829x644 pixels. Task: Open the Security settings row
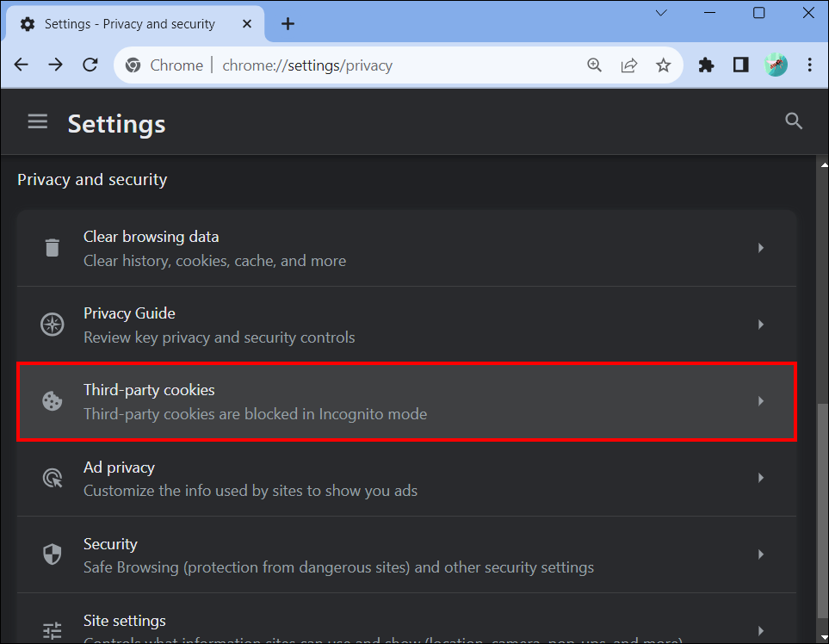[406, 554]
